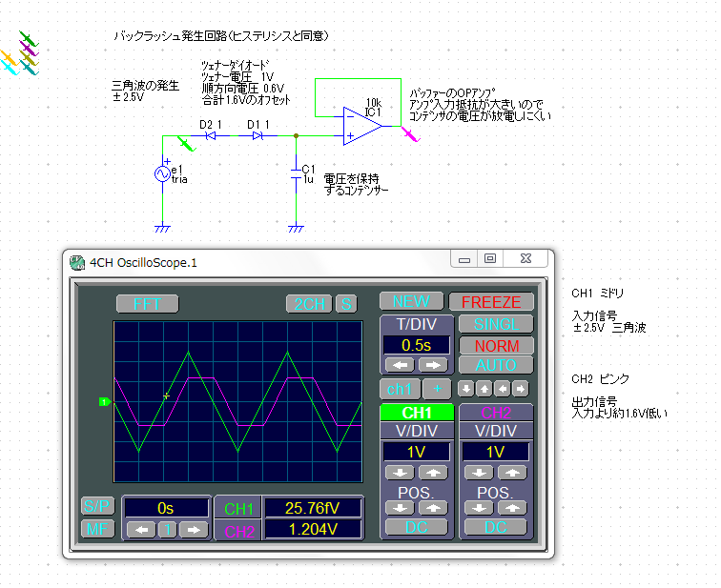Click the trigger right arrow beside the slope button
Viewport: 721px width, 588px height.
[520, 389]
